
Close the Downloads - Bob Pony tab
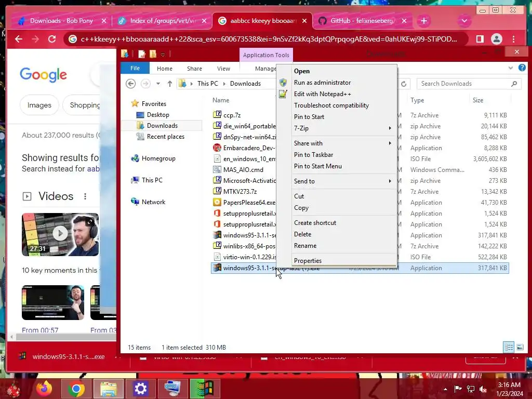[104, 21]
